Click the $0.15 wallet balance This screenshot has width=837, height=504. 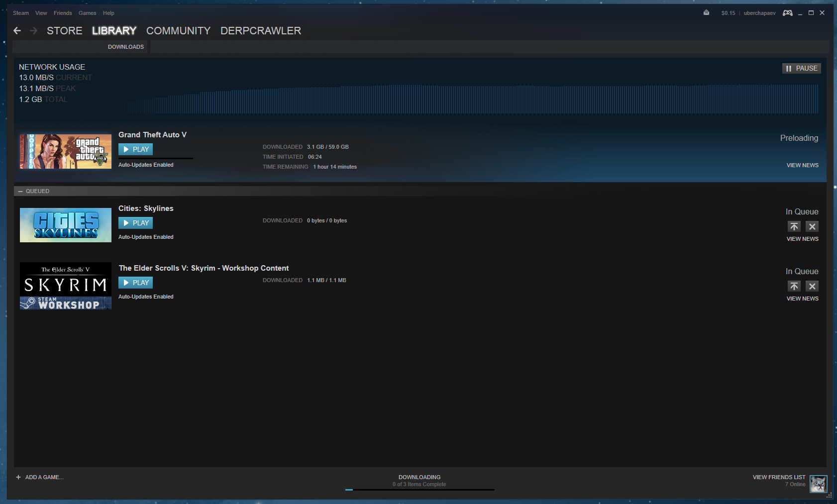coord(728,13)
